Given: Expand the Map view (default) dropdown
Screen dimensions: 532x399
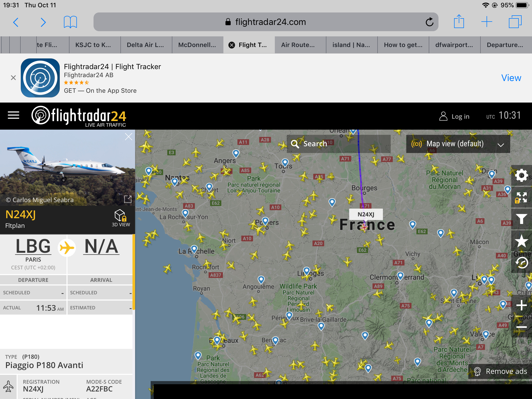Looking at the screenshot, I should pos(458,144).
